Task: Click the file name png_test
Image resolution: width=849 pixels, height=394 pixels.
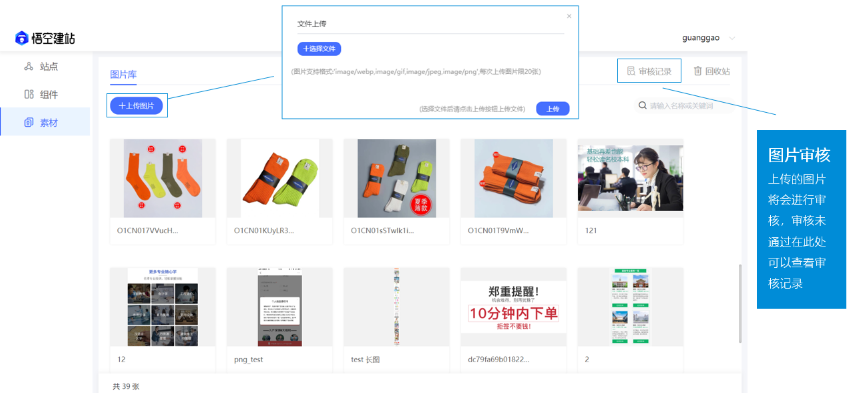Action: 249,359
